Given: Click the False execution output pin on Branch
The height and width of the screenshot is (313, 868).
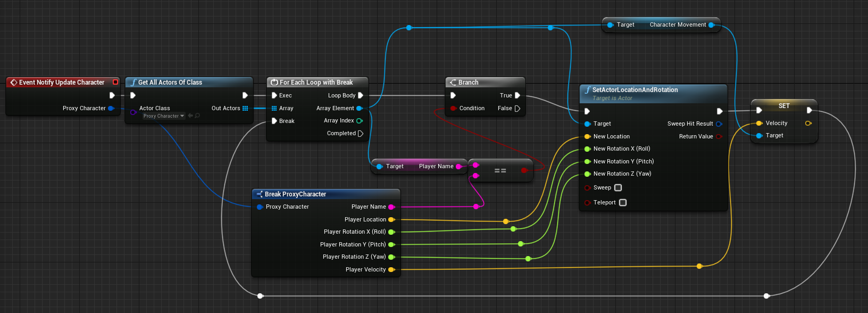Looking at the screenshot, I should [x=518, y=108].
